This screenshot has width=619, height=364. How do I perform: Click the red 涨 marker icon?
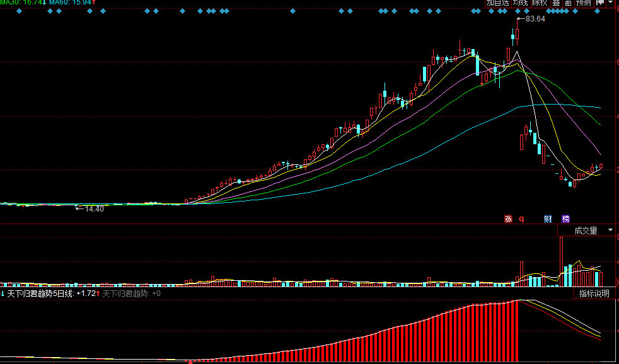point(507,219)
